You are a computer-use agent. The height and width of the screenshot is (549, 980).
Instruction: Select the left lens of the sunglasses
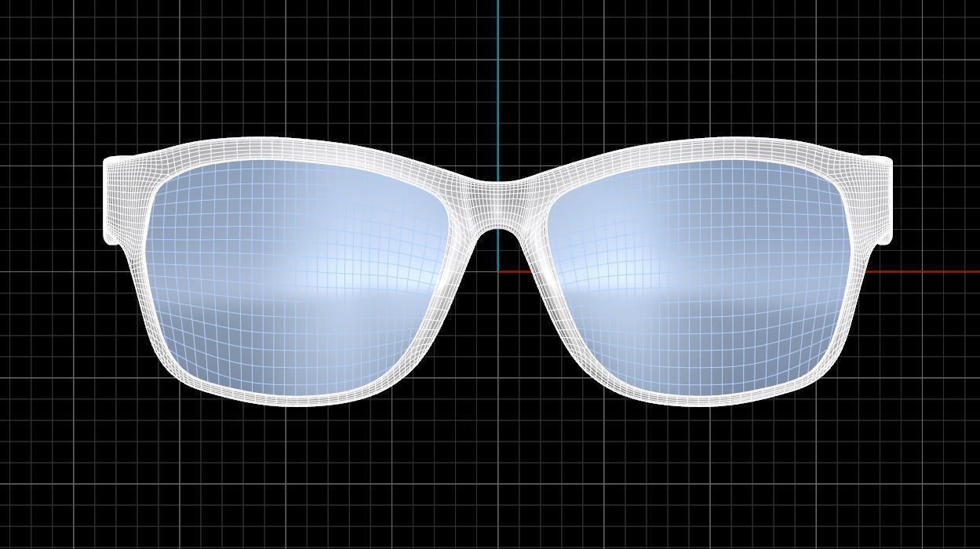[298, 276]
